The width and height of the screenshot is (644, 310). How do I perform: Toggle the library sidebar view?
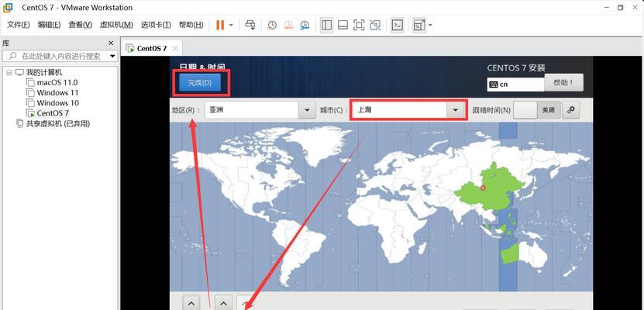click(x=326, y=25)
